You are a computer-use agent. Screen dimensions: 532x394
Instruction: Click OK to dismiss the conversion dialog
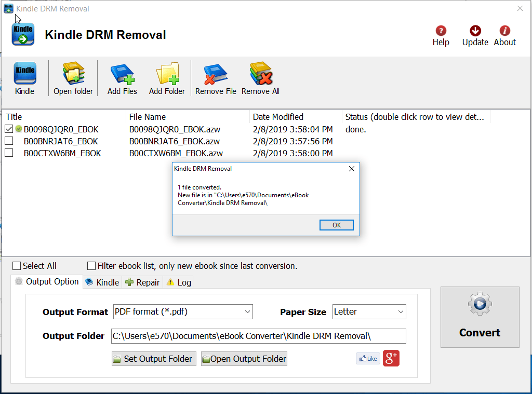(x=336, y=225)
